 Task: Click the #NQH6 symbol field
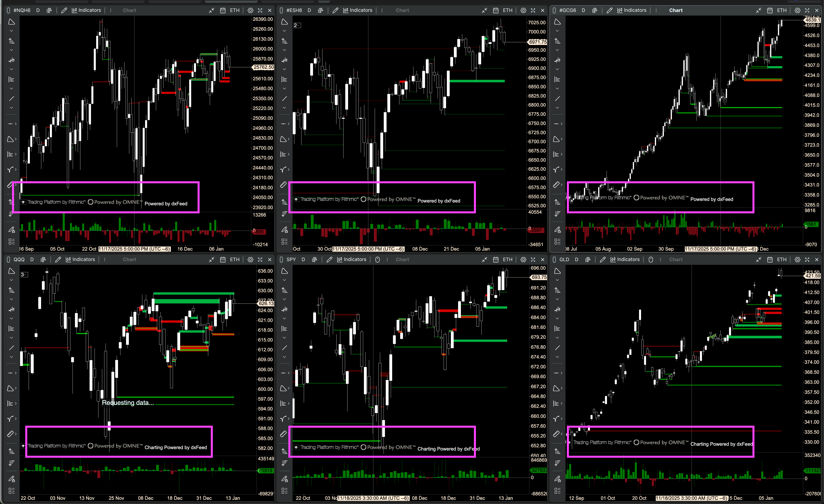pos(22,10)
